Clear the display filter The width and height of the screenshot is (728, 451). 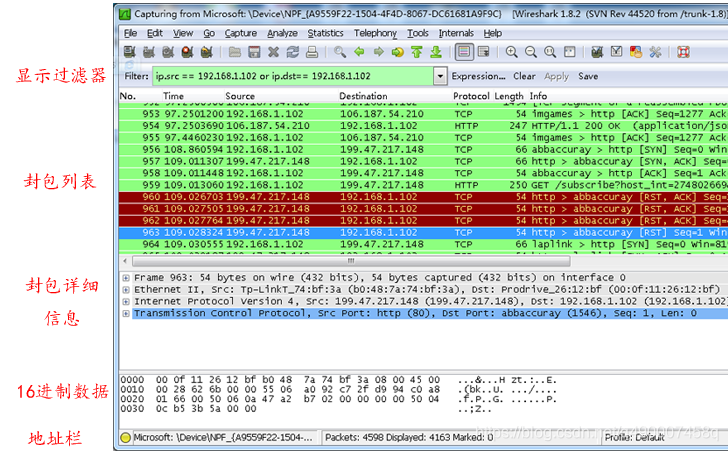[524, 76]
